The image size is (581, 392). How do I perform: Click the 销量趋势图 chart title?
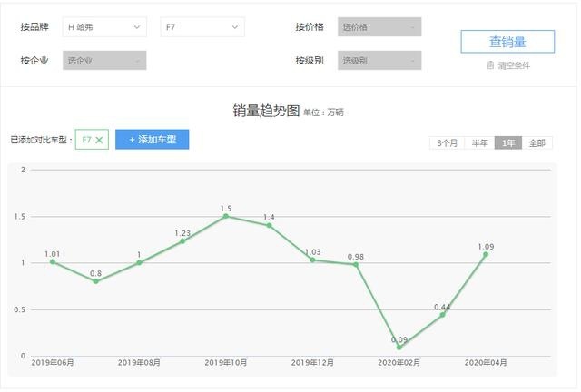click(x=266, y=111)
